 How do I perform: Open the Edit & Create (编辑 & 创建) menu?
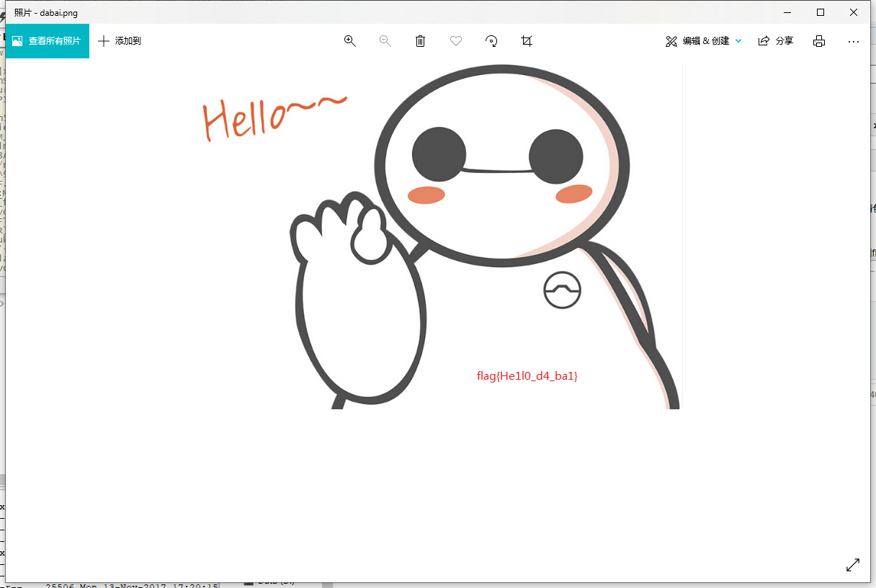pyautogui.click(x=704, y=41)
